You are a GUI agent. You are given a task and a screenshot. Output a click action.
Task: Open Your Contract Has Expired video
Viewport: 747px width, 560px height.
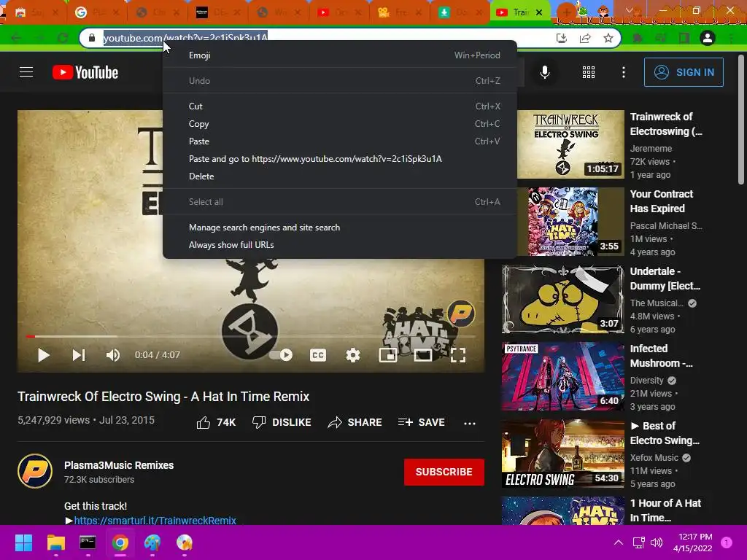661,201
